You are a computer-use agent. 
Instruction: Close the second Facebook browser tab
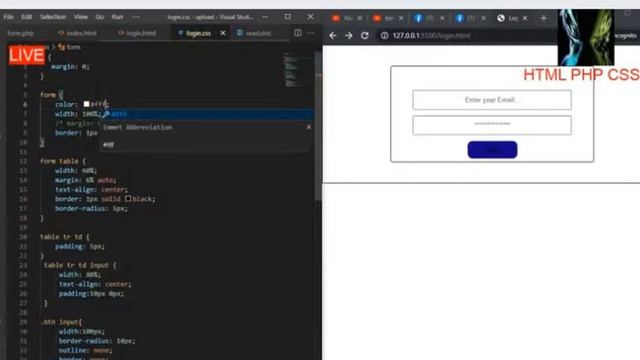click(484, 18)
